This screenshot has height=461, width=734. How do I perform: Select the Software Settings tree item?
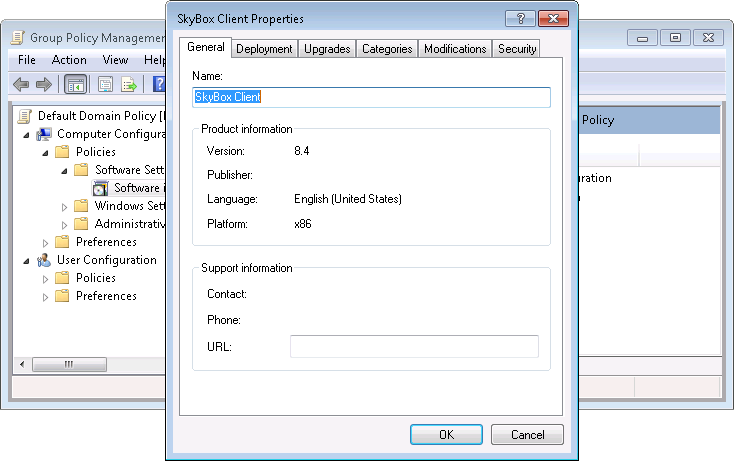(130, 170)
